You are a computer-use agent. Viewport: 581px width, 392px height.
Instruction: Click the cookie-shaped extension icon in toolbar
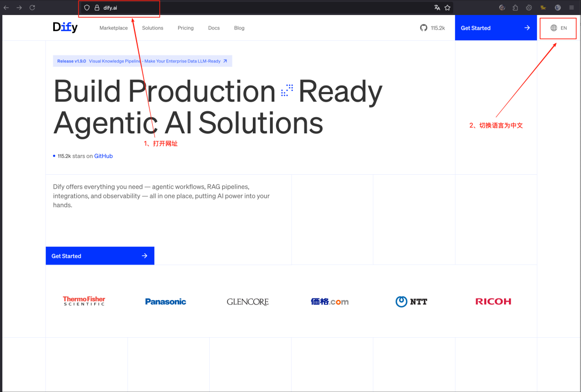[529, 8]
